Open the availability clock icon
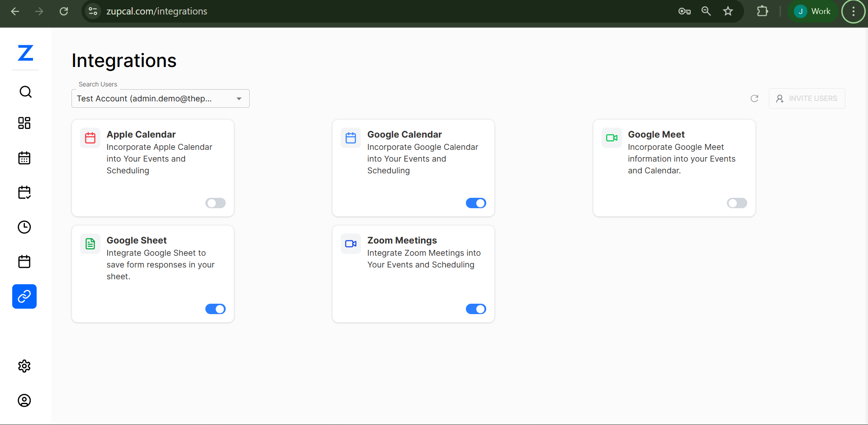The width and height of the screenshot is (868, 425). 24,227
